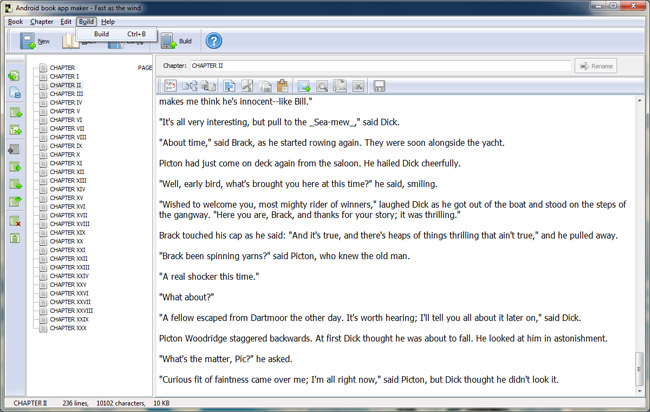Click the "A real shocker this time." line
This screenshot has height=412, width=650.
tap(209, 276)
